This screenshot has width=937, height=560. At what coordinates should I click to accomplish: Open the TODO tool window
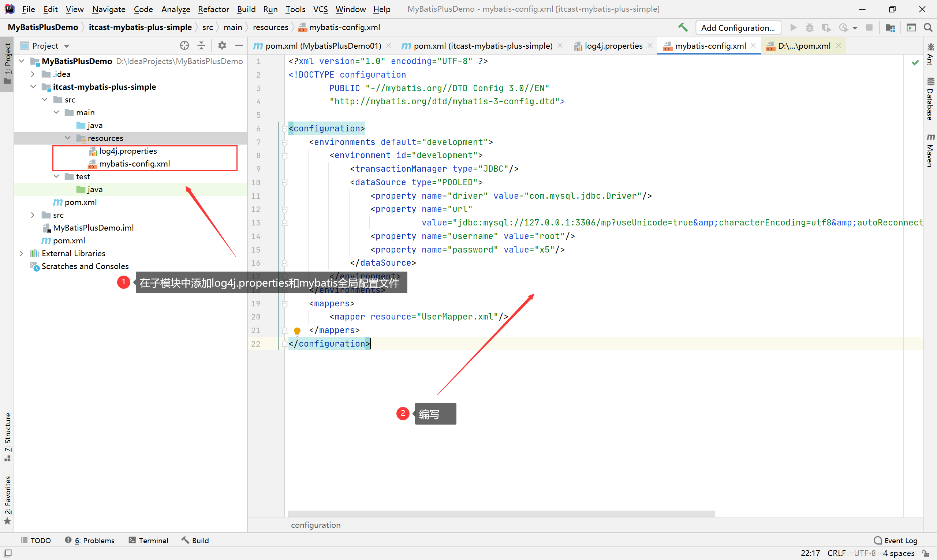pos(36,540)
